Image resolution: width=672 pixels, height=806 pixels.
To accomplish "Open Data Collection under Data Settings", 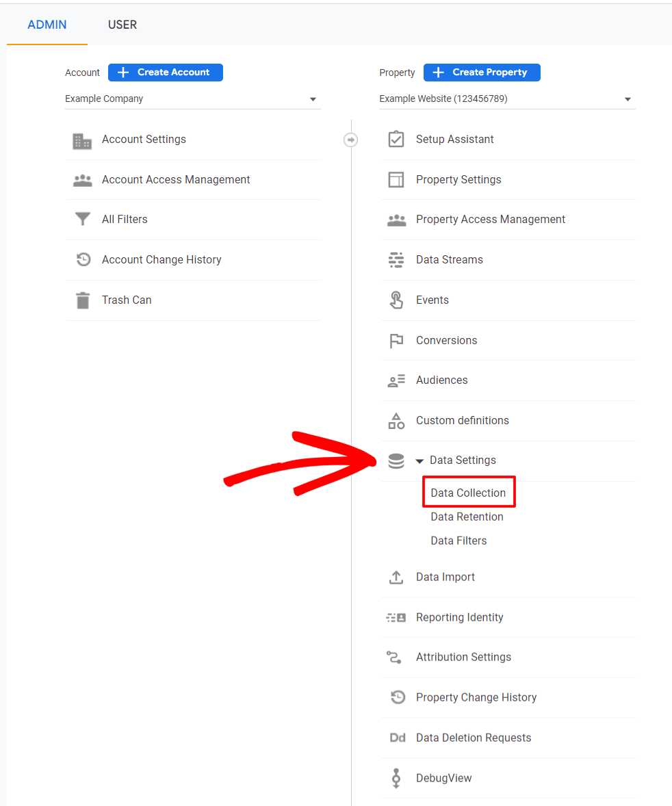I will (468, 493).
